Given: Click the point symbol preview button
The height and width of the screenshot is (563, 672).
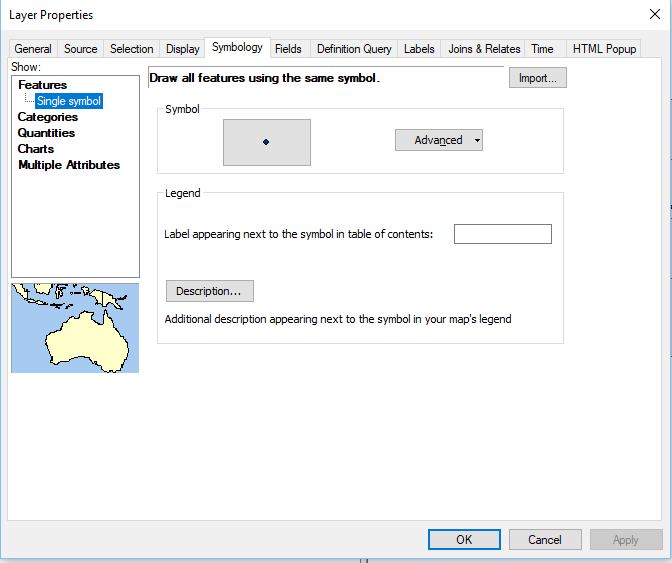Looking at the screenshot, I should tap(266, 142).
